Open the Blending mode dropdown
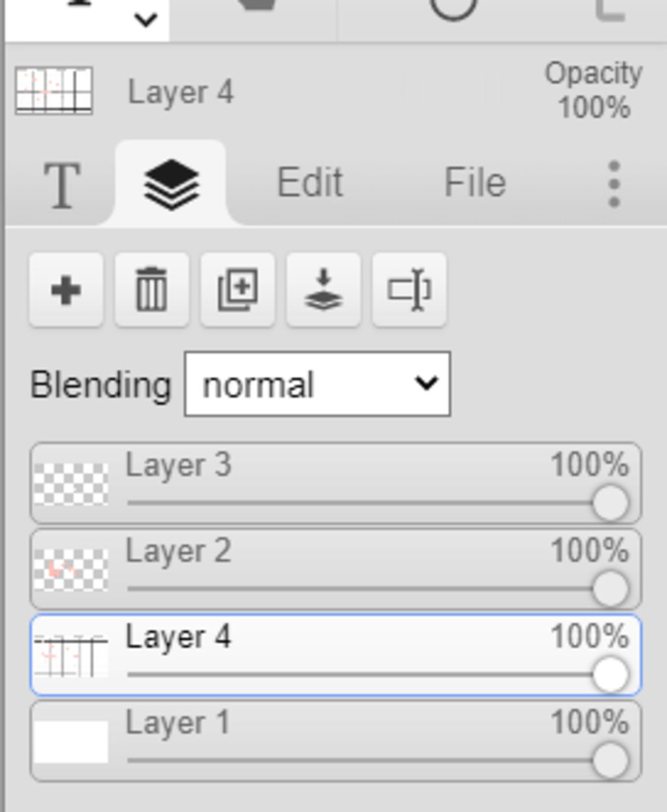 pyautogui.click(x=317, y=384)
